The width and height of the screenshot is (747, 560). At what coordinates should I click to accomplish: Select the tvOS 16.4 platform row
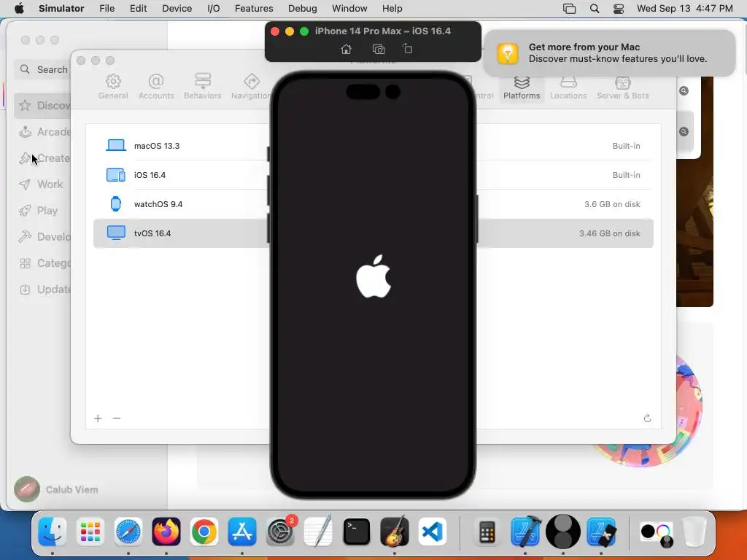(x=373, y=233)
